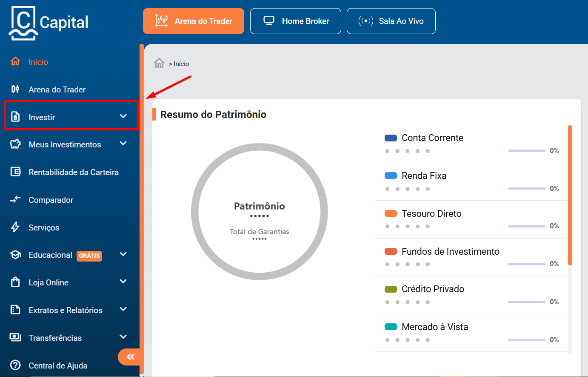Click the Fundos de Investimento label
The width and height of the screenshot is (588, 377).
click(x=451, y=251)
